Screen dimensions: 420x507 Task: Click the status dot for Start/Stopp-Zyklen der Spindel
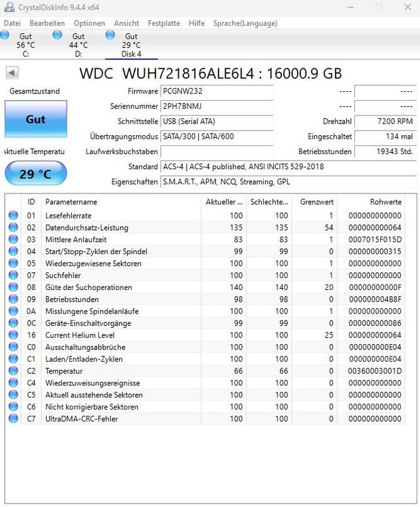14,251
